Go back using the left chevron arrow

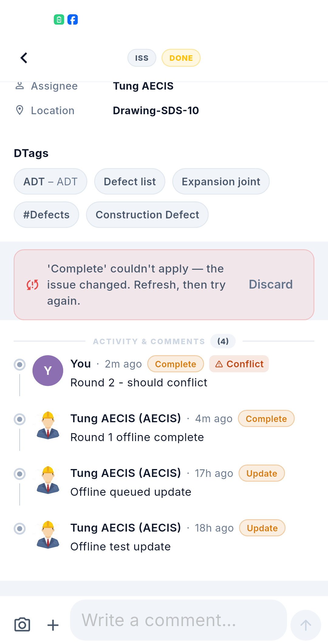[x=24, y=58]
